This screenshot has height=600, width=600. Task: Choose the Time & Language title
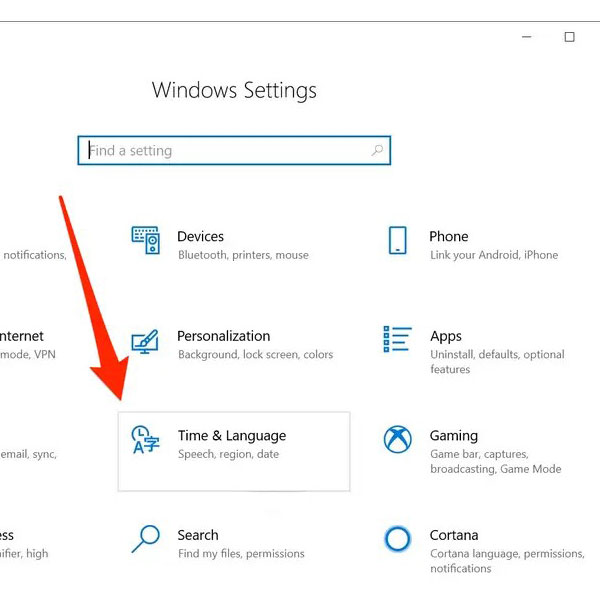(x=232, y=436)
